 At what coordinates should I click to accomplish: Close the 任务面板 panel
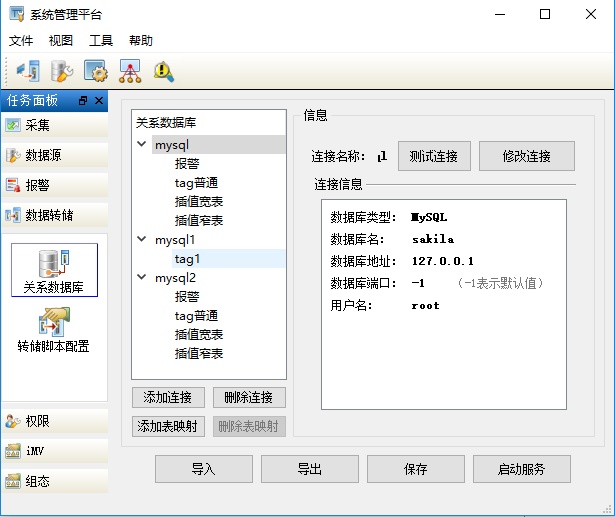(98, 101)
